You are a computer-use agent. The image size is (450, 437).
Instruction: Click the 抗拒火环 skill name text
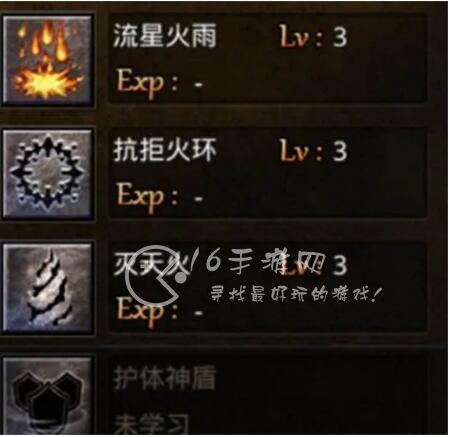pyautogui.click(x=165, y=150)
